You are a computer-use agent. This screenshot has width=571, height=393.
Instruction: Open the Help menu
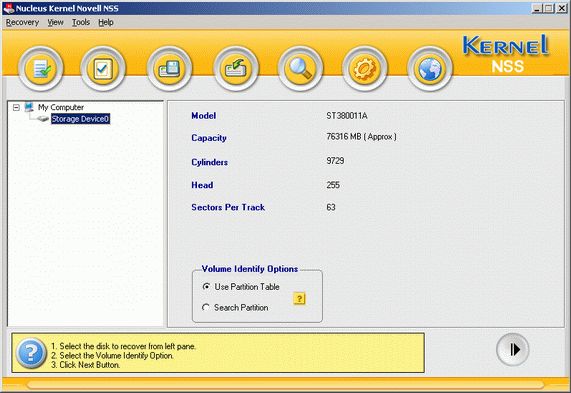106,23
